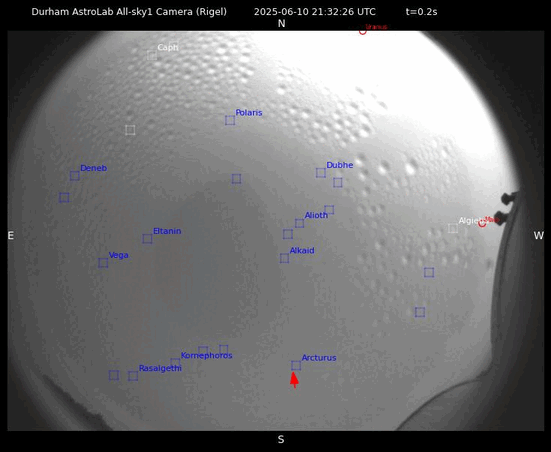551x452 pixels.
Task: Click the Durham AstroLab camera title
Action: tap(129, 12)
